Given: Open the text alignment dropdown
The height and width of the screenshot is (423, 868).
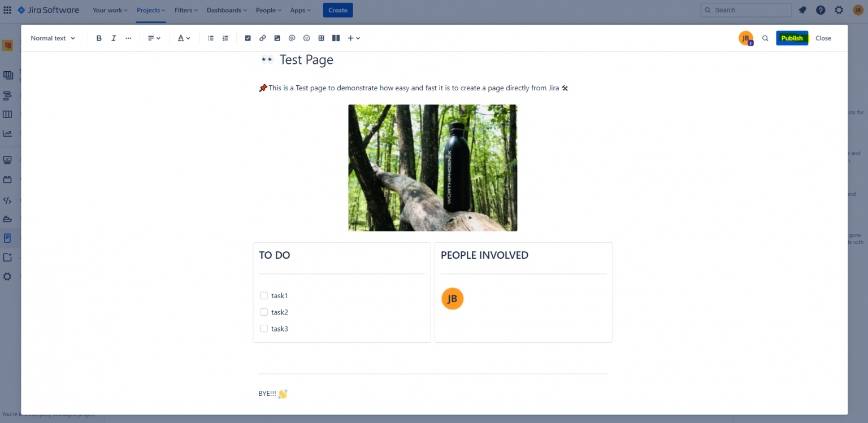Looking at the screenshot, I should [154, 38].
